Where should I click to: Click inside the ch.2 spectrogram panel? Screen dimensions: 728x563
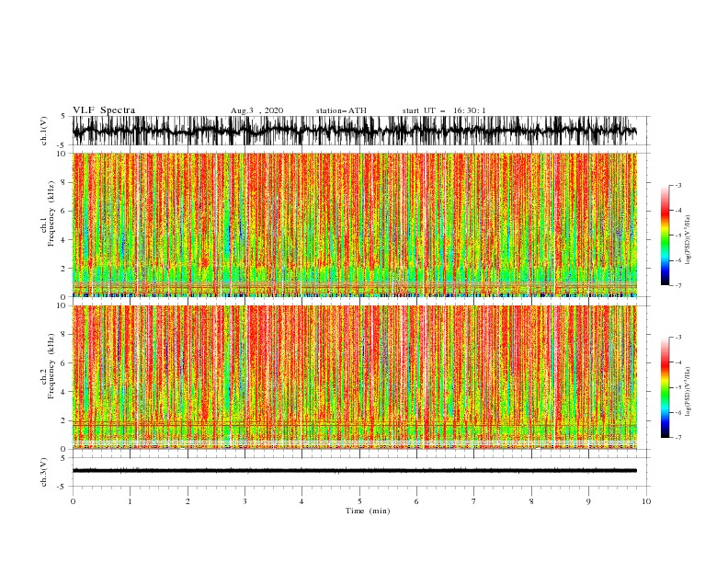355,377
